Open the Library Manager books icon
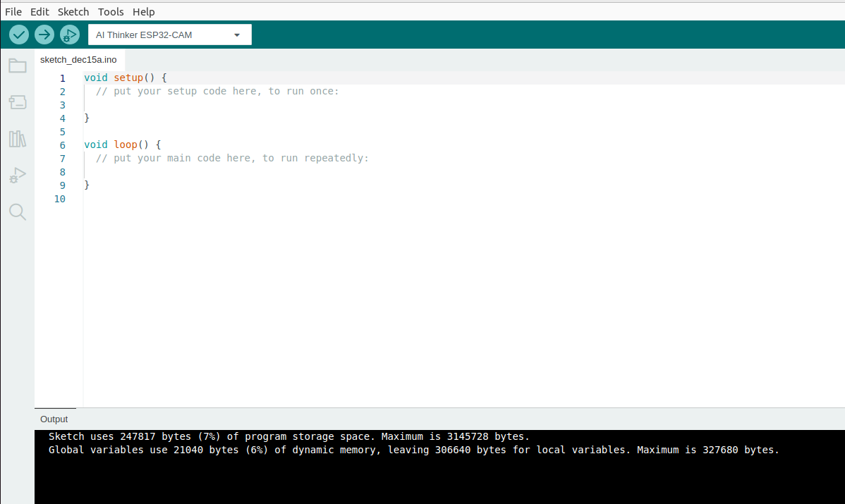 click(x=17, y=139)
